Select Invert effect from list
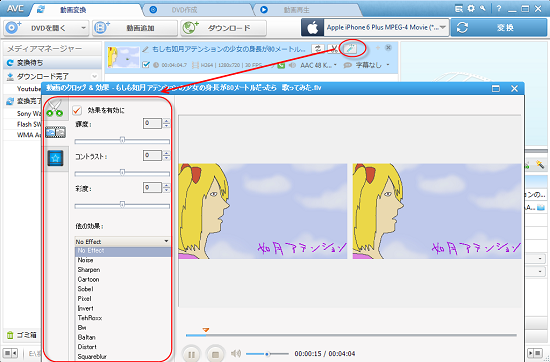This screenshot has height=362, width=550. tap(85, 308)
